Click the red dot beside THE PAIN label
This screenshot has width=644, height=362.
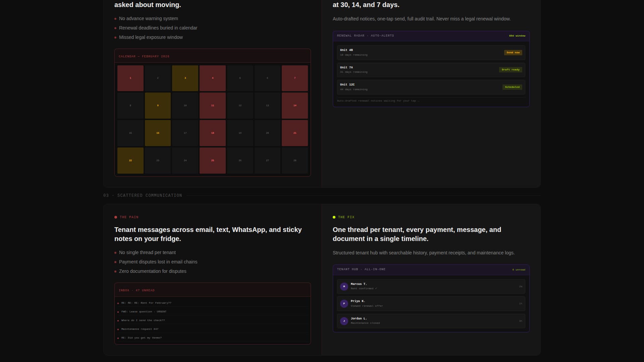116,217
